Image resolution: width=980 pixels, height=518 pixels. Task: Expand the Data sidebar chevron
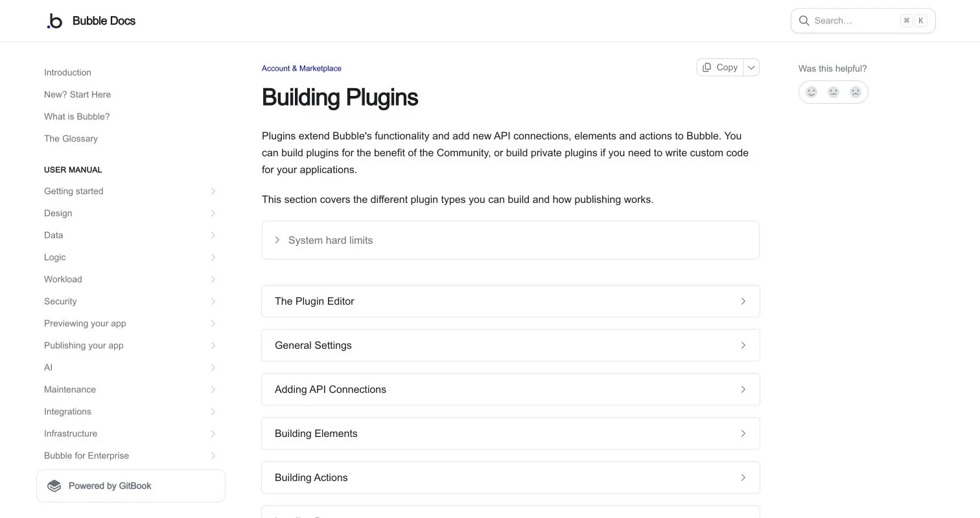(x=213, y=235)
